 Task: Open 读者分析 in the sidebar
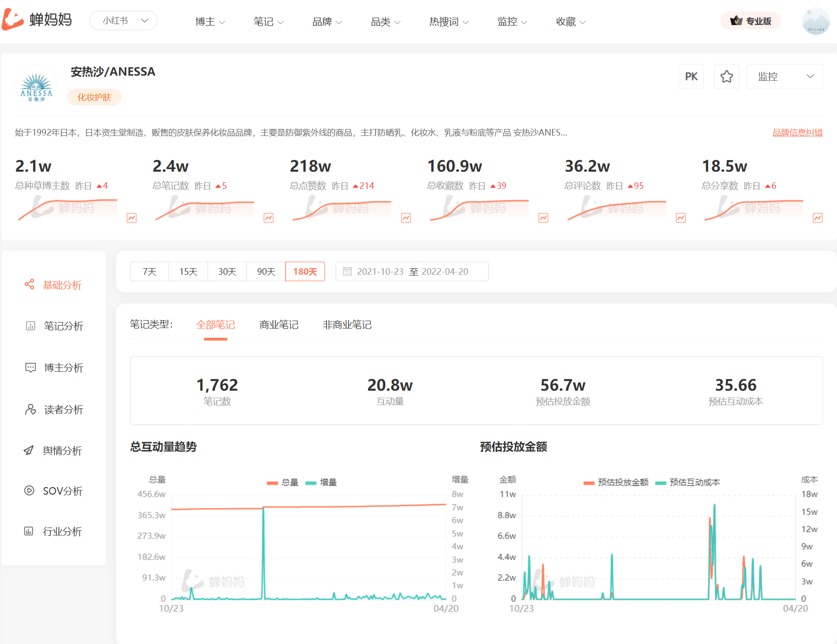(x=53, y=409)
